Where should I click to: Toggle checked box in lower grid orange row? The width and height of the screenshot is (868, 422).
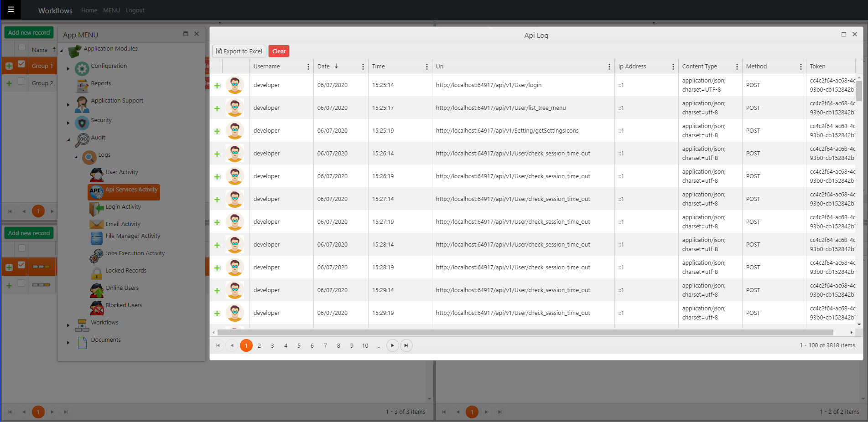click(x=21, y=265)
